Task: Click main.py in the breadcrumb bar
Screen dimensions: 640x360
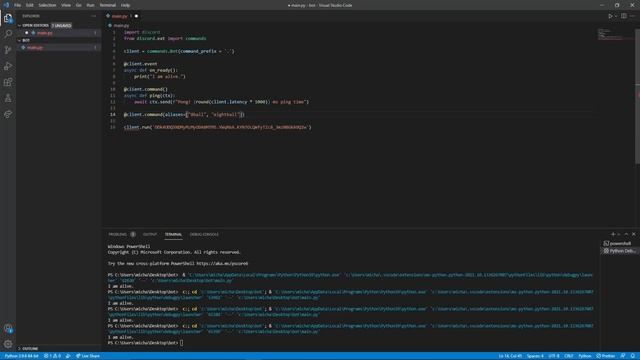Action: tap(121, 25)
